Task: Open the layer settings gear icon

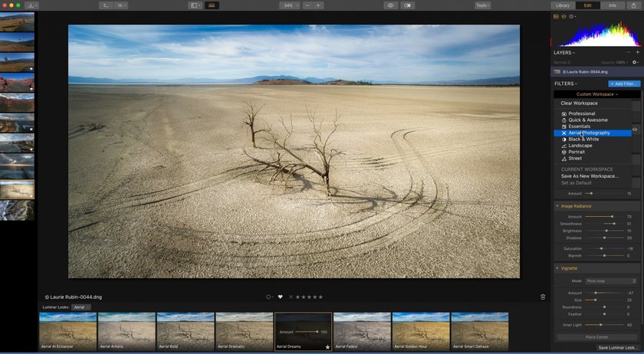Action: tap(635, 62)
